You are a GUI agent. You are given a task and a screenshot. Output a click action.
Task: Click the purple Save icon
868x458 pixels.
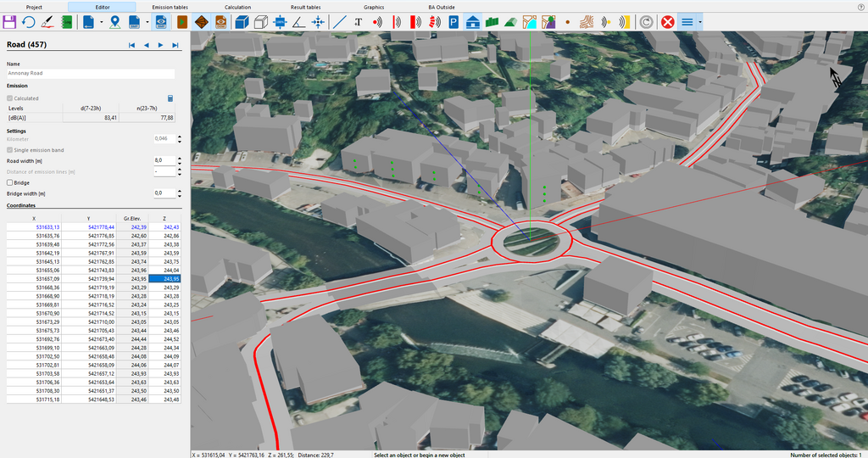9,21
